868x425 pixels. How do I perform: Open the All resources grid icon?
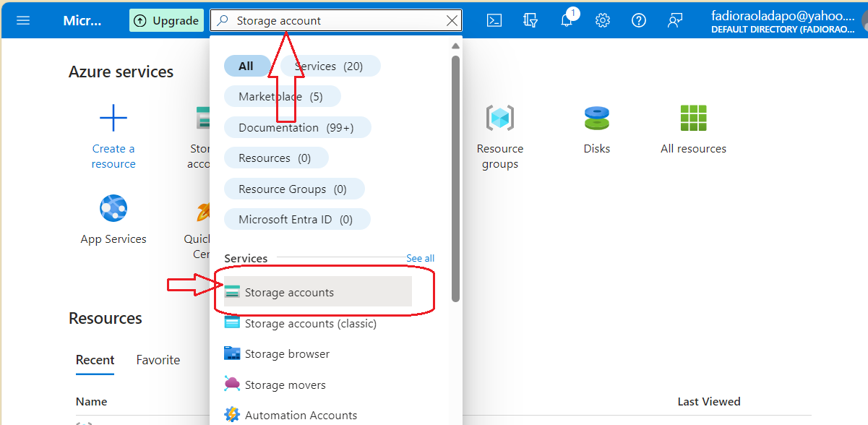click(x=693, y=118)
